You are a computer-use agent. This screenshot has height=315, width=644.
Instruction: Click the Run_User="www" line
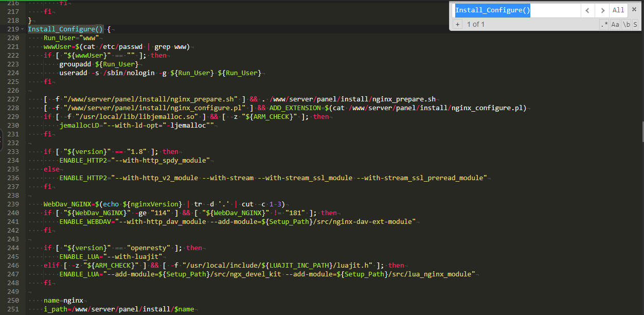click(73, 38)
